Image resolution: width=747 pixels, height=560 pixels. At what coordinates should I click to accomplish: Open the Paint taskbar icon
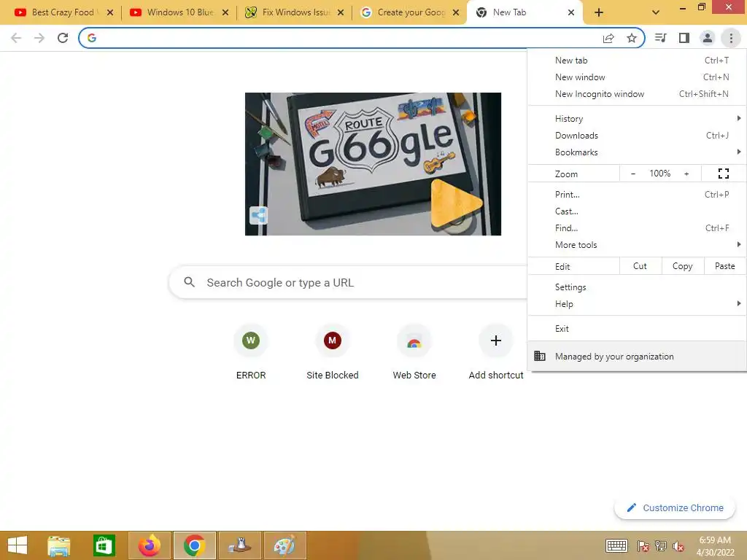[x=285, y=545]
